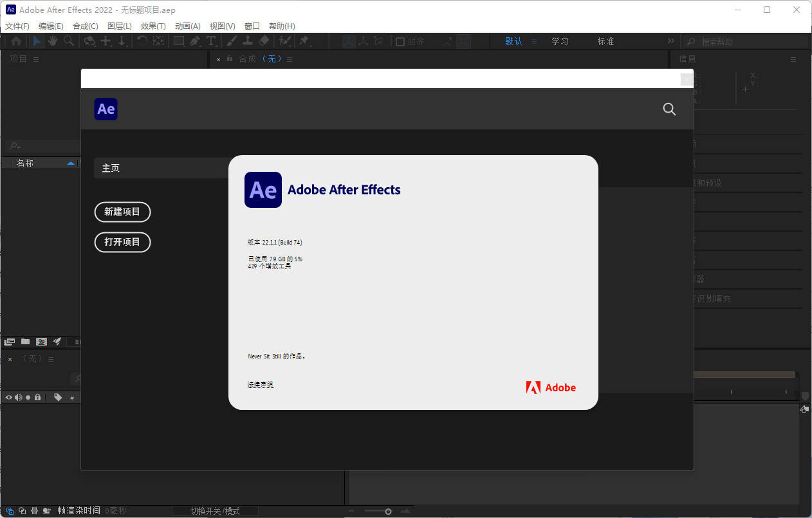
Task: Click the lock icon beside the 合成 tab
Action: point(230,59)
